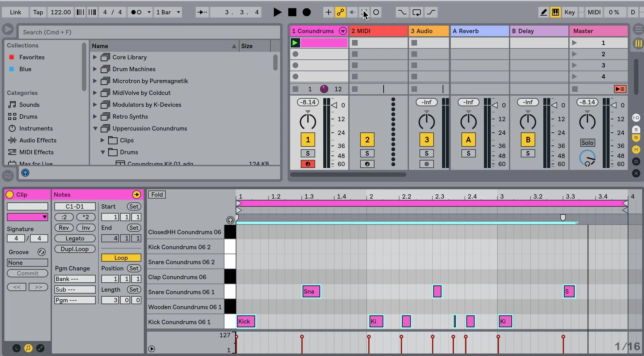Viewport: 644px width, 356px height.
Task: Click the Legato button
Action: pyautogui.click(x=75, y=238)
